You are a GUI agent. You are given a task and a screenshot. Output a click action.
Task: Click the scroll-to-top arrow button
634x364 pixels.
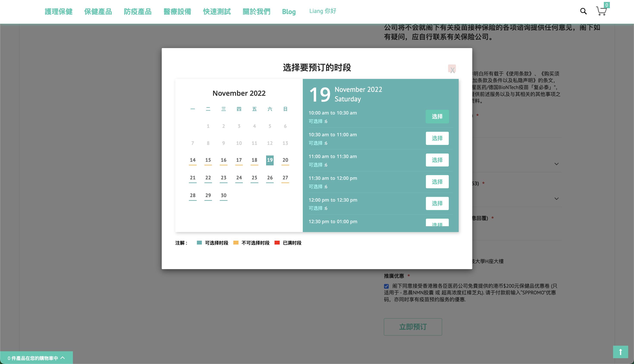620,352
